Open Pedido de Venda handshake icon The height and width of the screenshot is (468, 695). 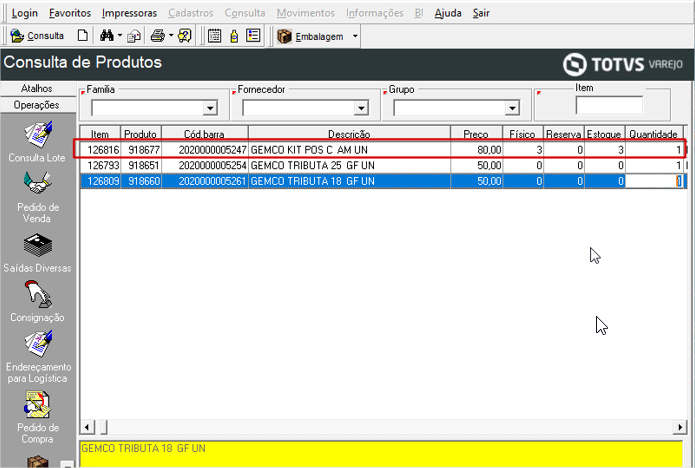pos(38,184)
